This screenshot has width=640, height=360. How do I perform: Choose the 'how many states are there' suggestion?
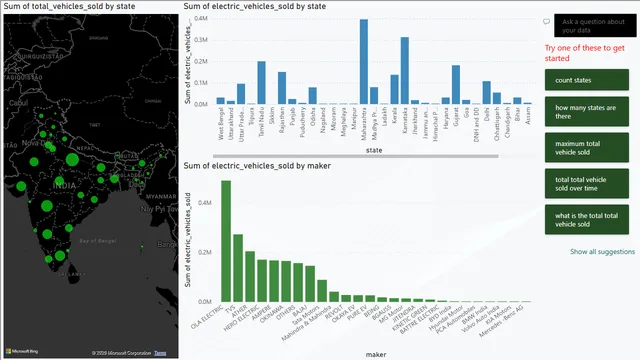[587, 112]
